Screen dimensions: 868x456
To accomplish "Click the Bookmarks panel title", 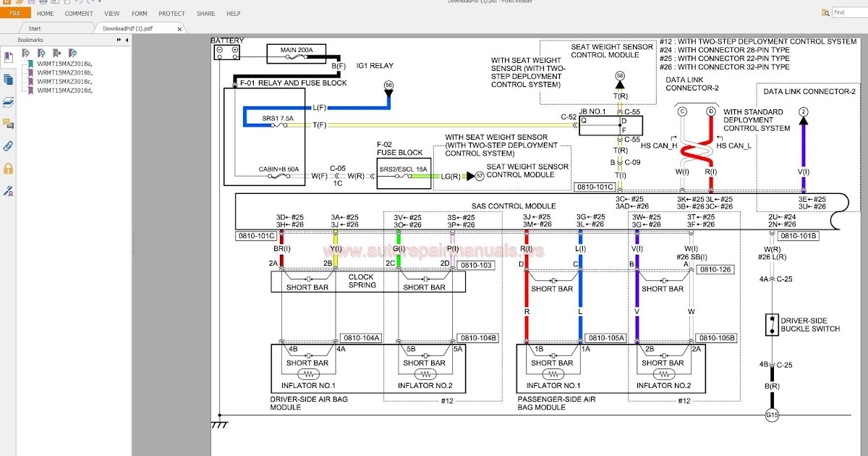I will 30,40.
